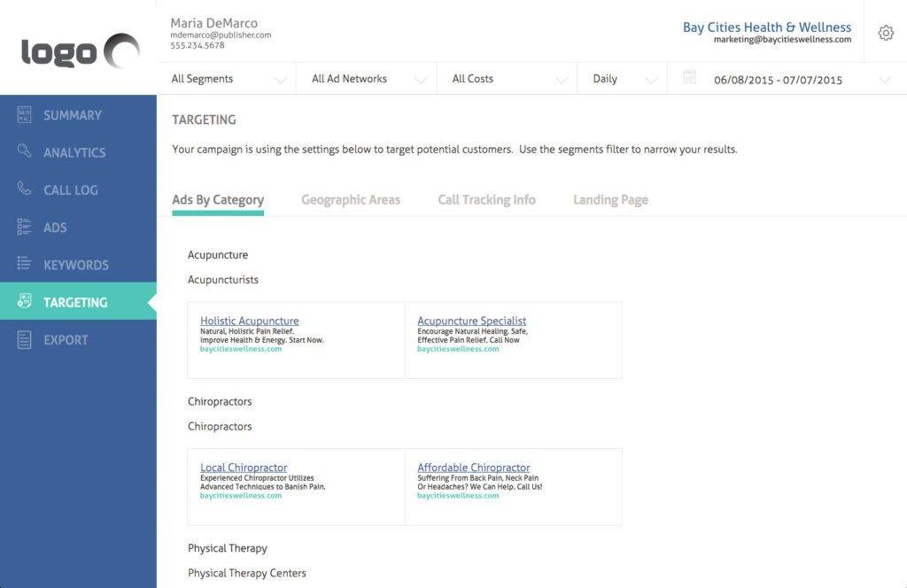907x588 pixels.
Task: Click the Call Log phone icon
Action: [24, 189]
